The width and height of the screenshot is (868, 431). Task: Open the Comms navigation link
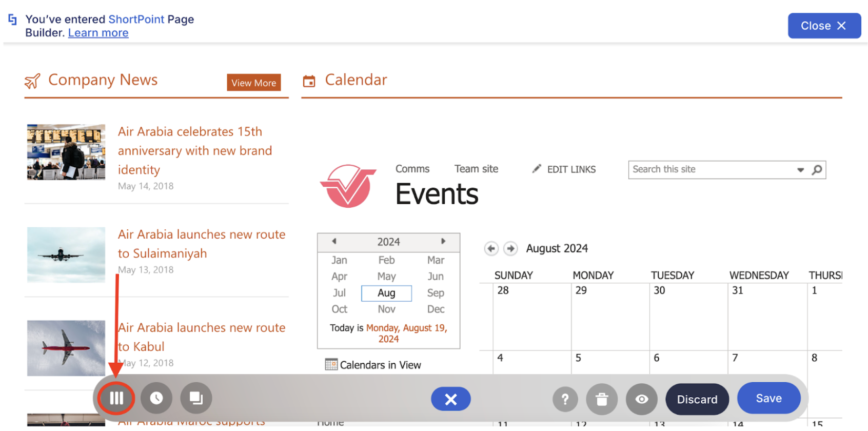[x=412, y=169]
